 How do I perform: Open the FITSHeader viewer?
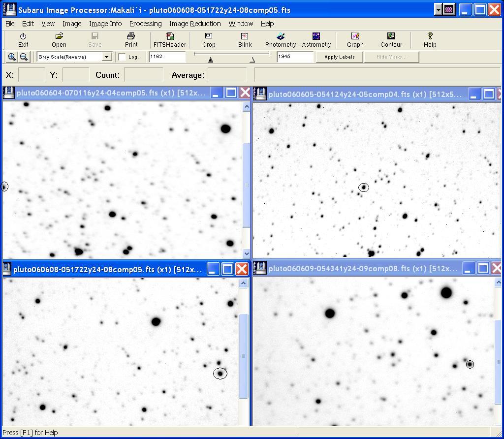pos(169,39)
